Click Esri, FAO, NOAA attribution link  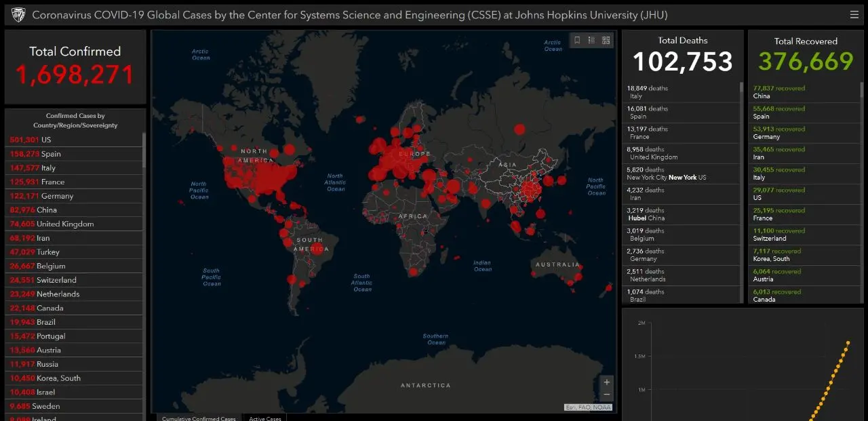point(588,407)
